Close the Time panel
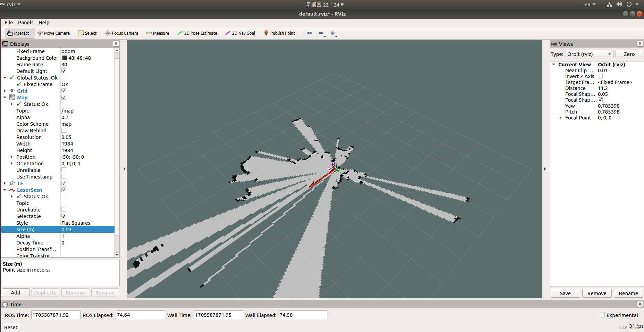 click(640, 304)
